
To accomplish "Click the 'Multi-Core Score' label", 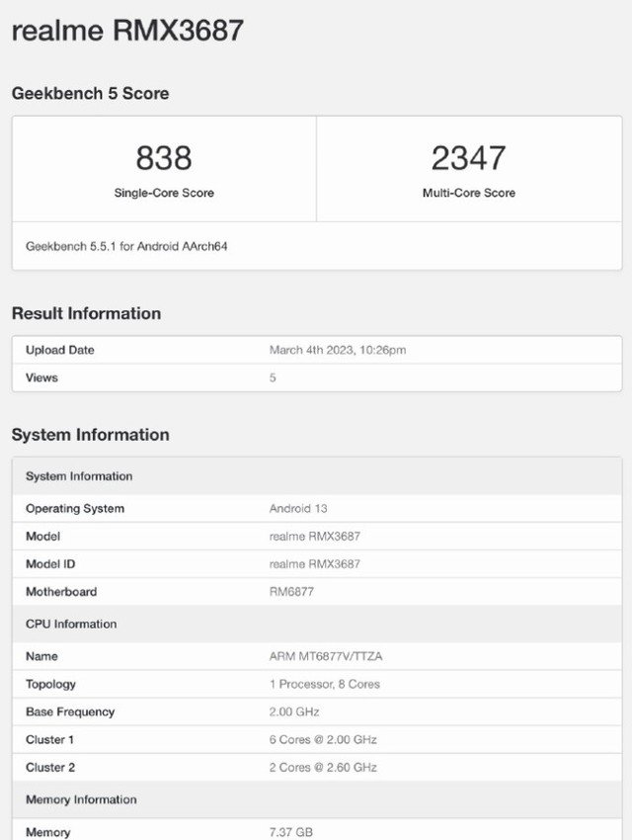I will [x=469, y=193].
